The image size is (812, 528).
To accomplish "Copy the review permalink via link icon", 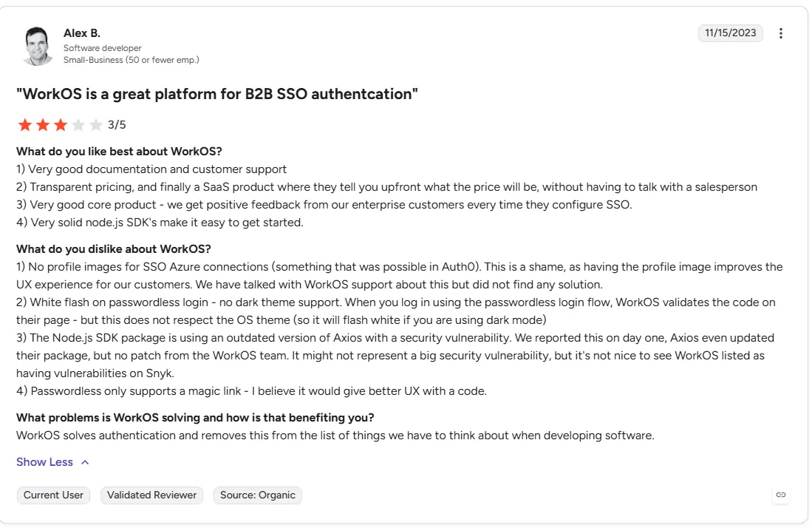I will (x=780, y=495).
